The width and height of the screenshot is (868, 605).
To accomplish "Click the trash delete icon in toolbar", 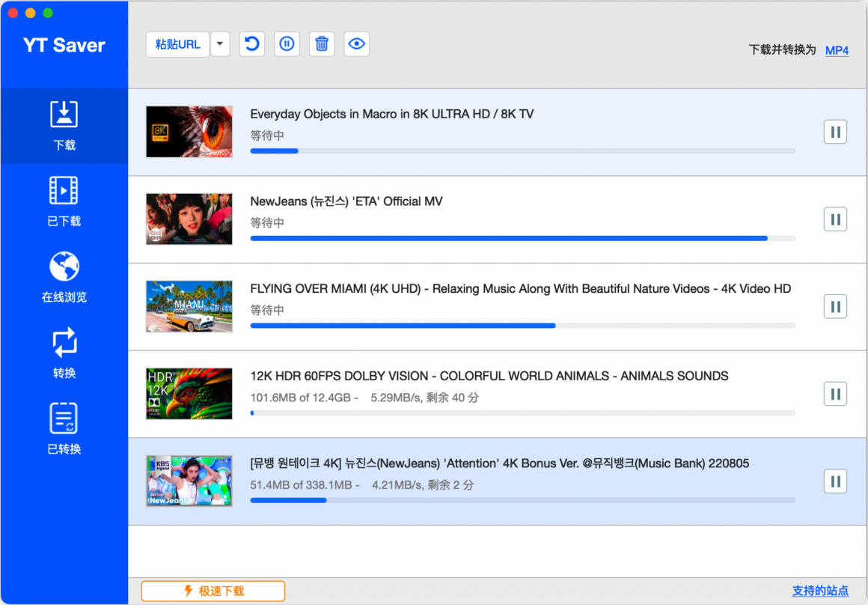I will [322, 43].
